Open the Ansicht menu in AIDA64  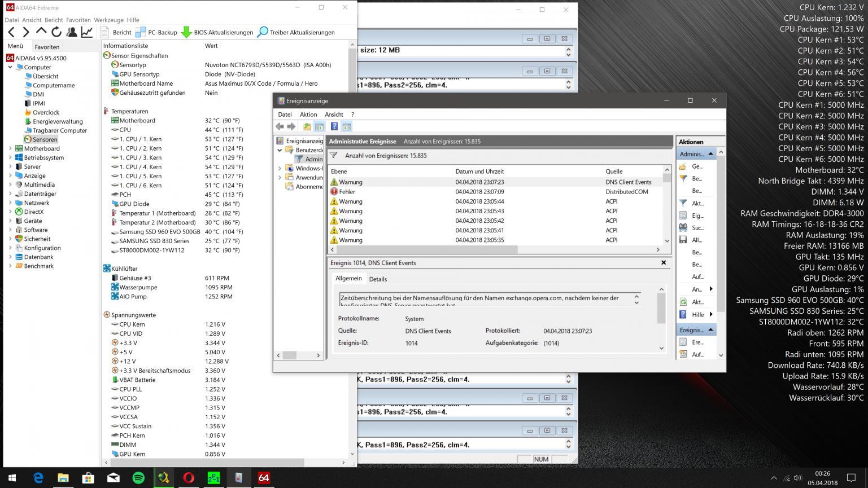(32, 20)
